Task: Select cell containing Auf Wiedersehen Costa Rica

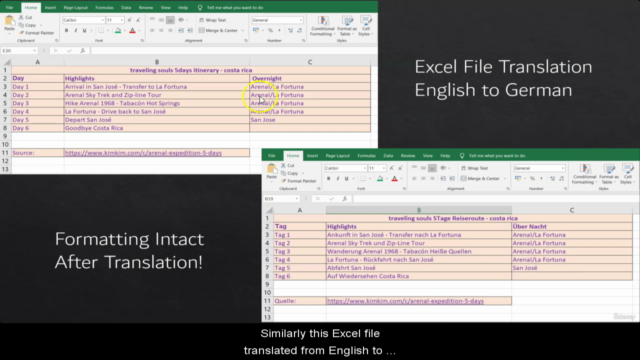Action: click(x=419, y=276)
